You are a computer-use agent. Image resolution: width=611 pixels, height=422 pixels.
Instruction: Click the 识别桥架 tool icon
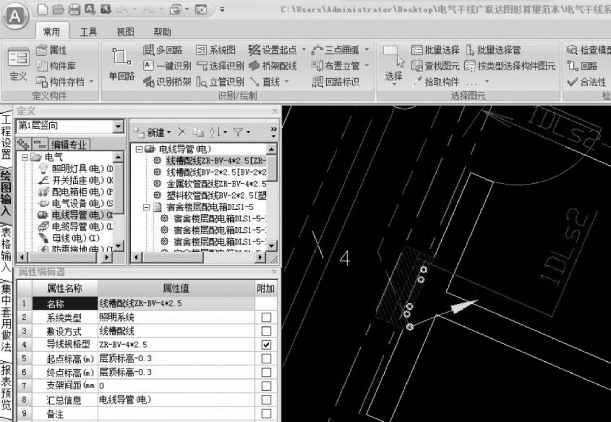167,81
